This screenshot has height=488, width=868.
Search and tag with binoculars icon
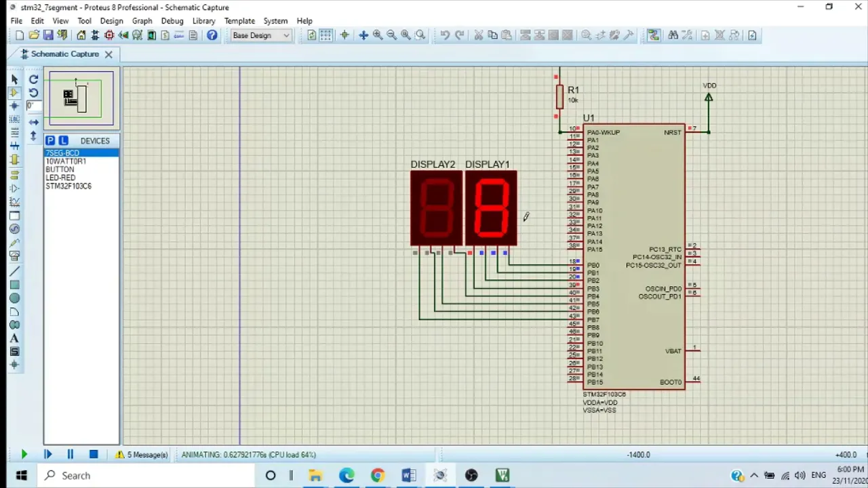(673, 35)
